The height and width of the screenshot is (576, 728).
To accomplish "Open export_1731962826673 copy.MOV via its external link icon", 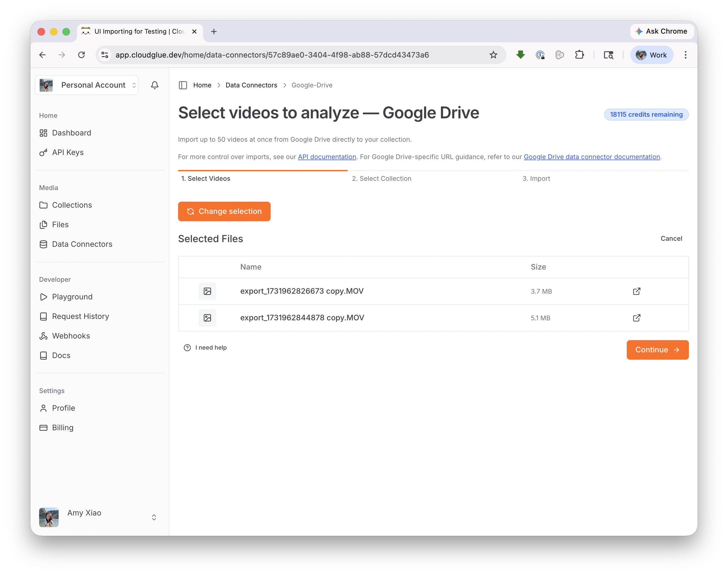I will click(x=636, y=291).
